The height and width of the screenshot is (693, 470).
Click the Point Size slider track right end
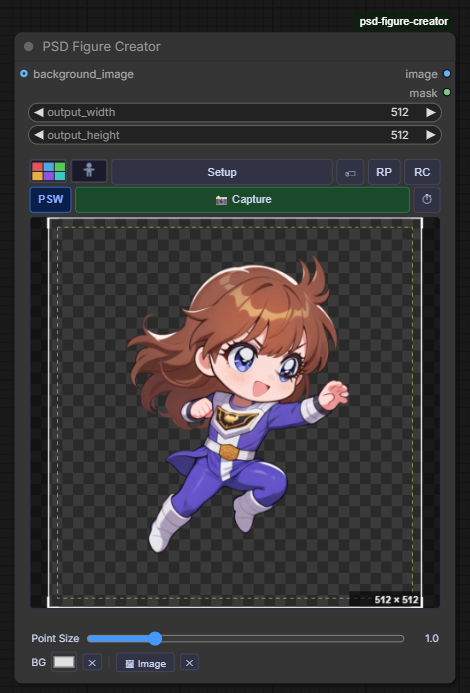pyautogui.click(x=400, y=638)
